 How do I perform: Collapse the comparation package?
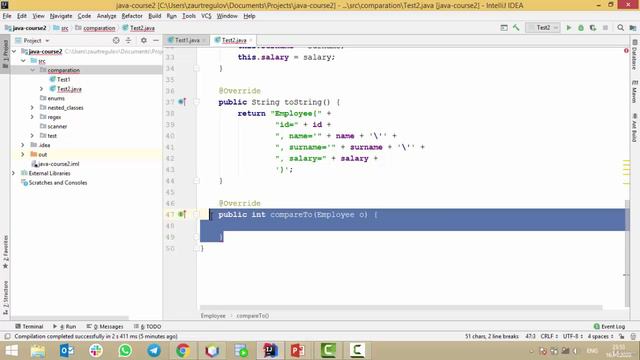33,70
